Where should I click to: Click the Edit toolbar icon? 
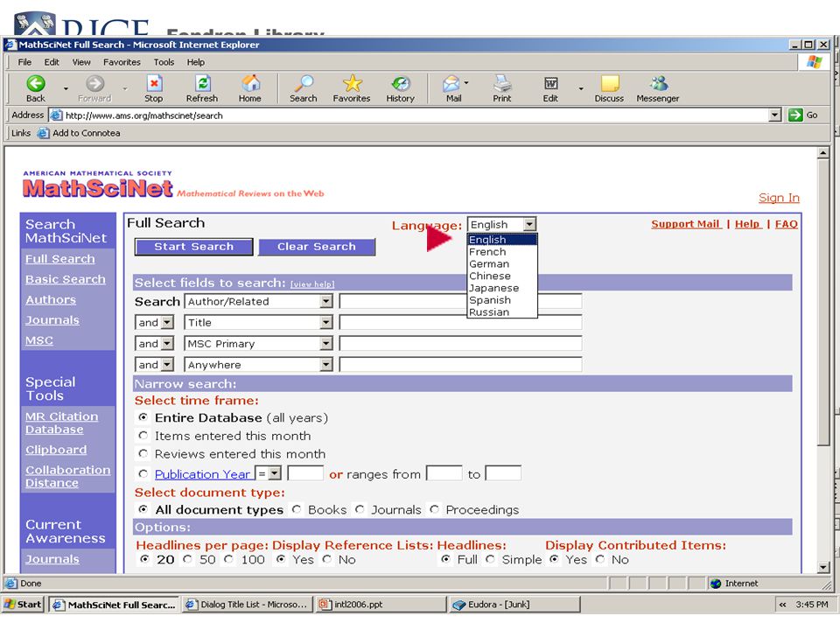tap(550, 84)
